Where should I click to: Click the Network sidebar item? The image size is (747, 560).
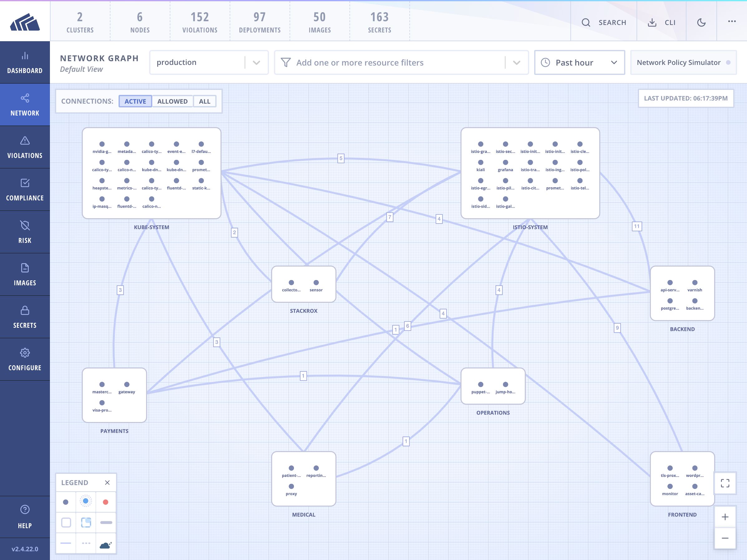(25, 105)
